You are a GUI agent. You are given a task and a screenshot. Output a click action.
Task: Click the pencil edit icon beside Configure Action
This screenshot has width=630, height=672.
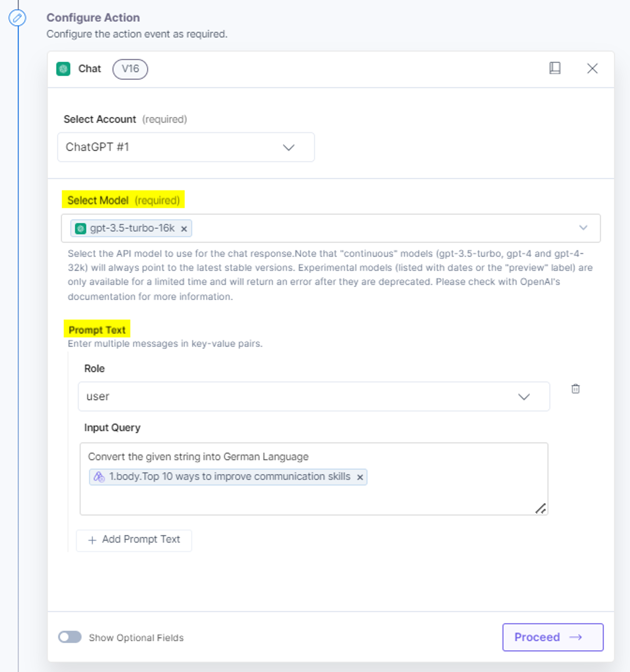click(x=17, y=18)
